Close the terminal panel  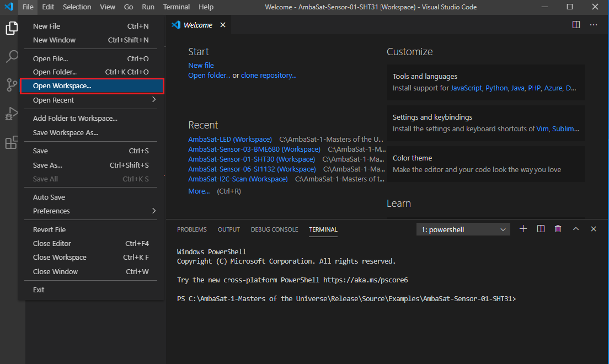tap(594, 229)
